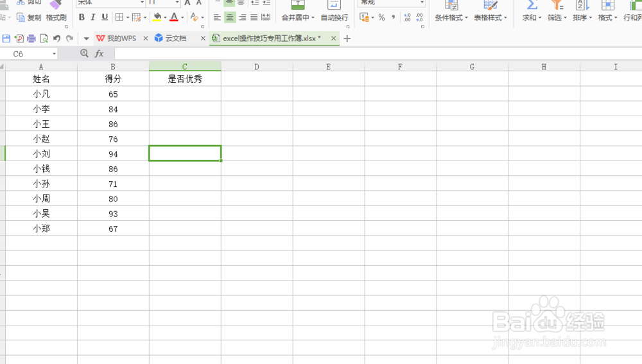Select cell containing 小刘

point(41,153)
